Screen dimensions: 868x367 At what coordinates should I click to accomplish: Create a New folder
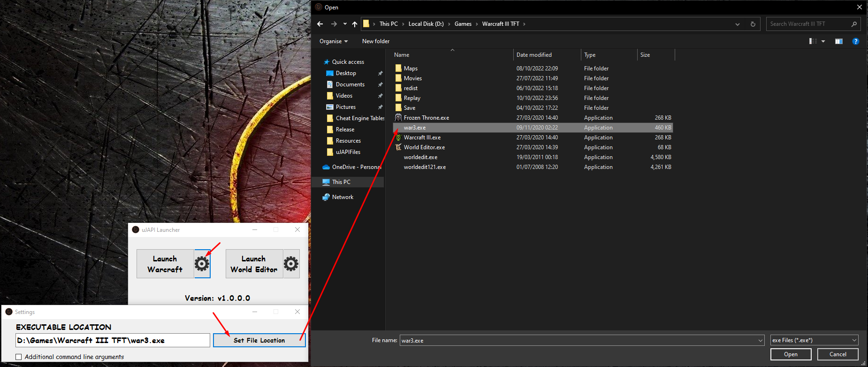pyautogui.click(x=376, y=41)
